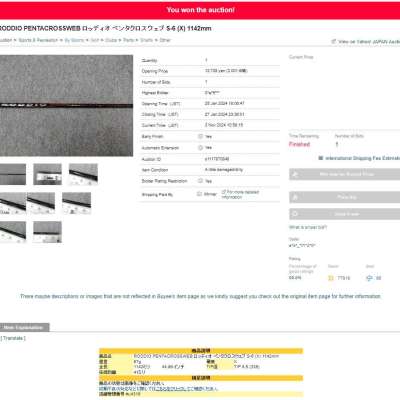Viewport: 400px width, 400px height.
Task: Open the What is sniper bid? link
Action: coord(308,227)
